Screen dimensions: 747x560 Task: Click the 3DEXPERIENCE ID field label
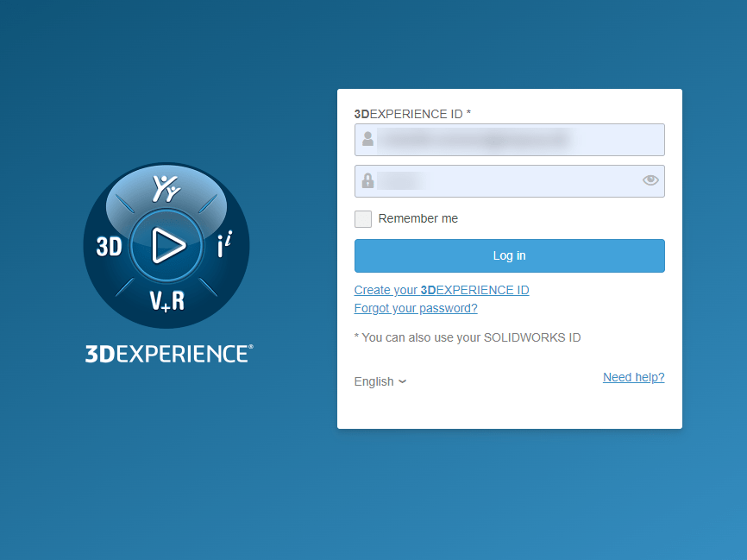412,114
